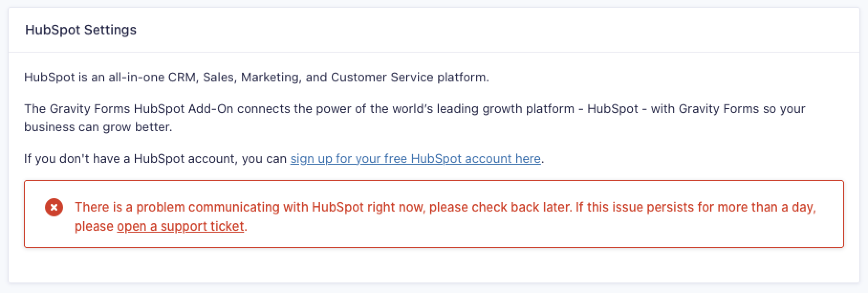
Task: Click 'If this issue' in the error alert
Action: pos(608,207)
